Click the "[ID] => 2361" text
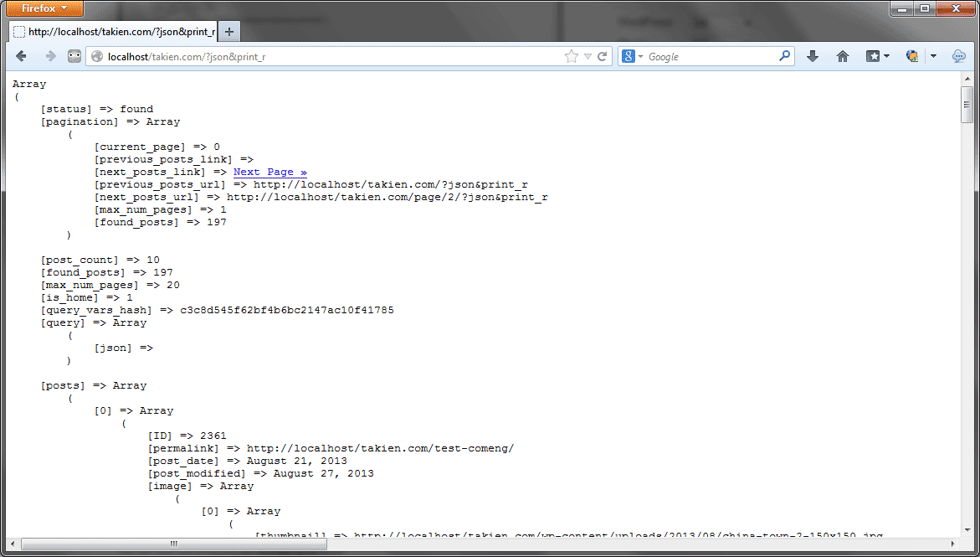The width and height of the screenshot is (980, 557). [187, 436]
